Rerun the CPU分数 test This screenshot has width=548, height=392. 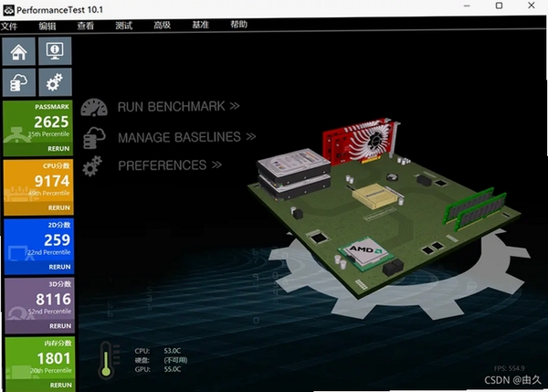58,207
